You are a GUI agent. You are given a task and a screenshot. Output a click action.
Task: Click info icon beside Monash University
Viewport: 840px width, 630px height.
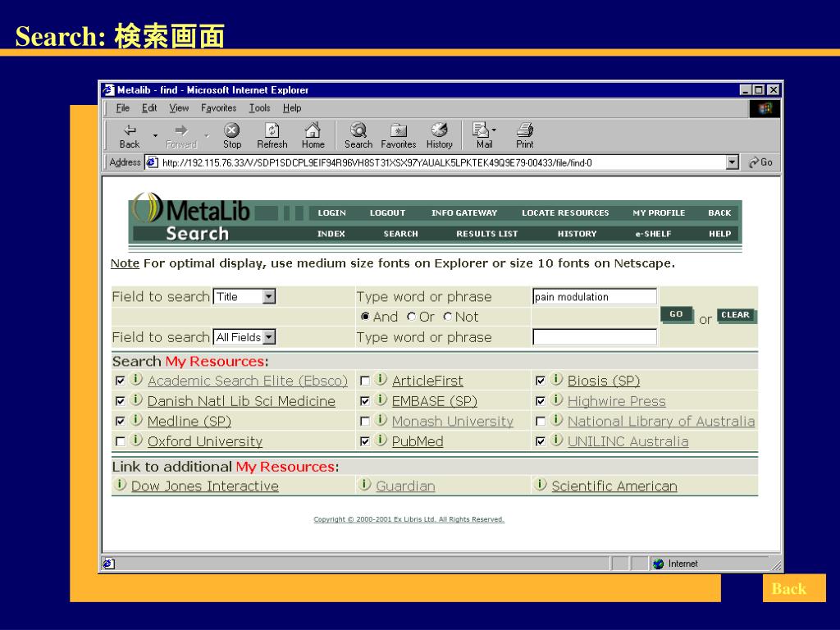[381, 420]
